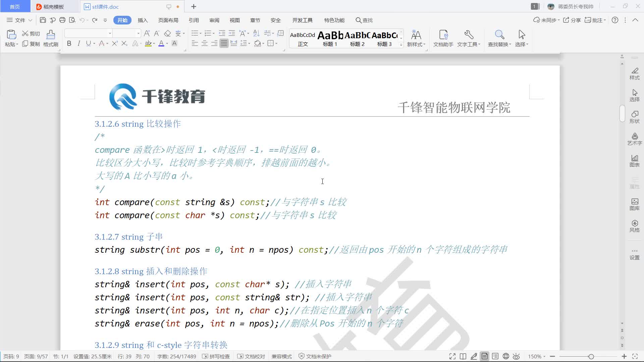Decrease indent with the outdent icon
This screenshot has height=362, width=644.
click(222, 33)
